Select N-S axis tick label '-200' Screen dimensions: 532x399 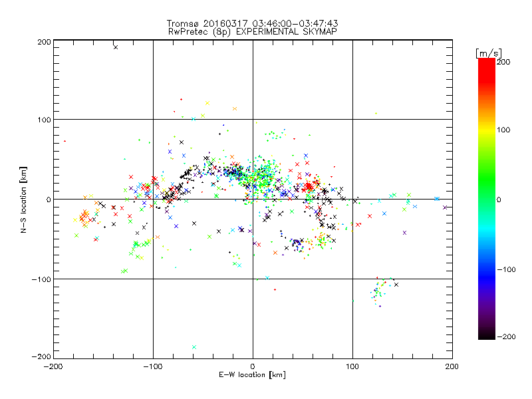(x=41, y=356)
